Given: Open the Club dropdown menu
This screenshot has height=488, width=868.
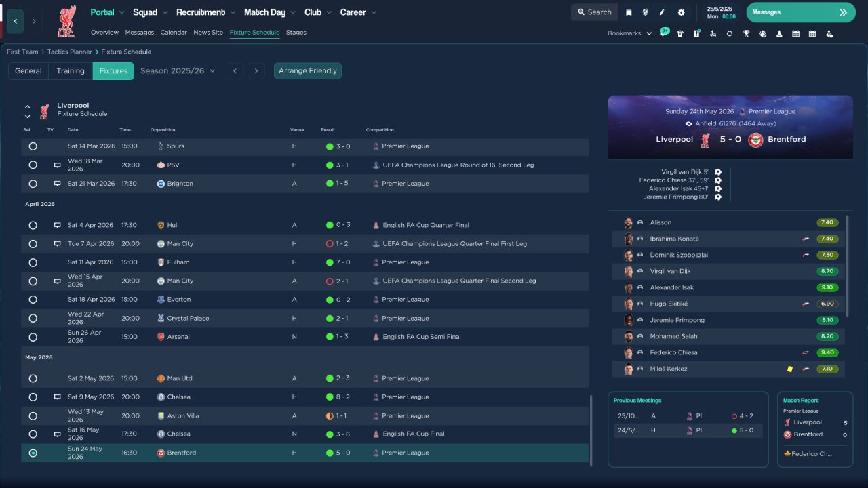Looking at the screenshot, I should (318, 12).
